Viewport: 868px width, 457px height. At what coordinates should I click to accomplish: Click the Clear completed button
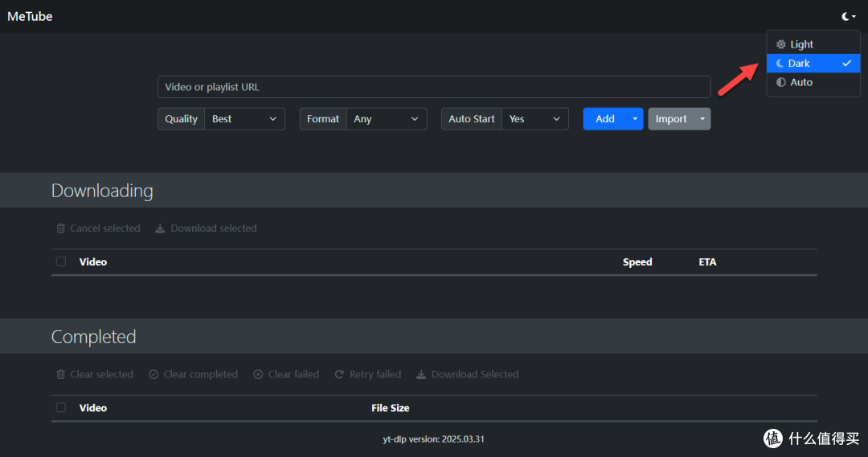[x=193, y=374]
